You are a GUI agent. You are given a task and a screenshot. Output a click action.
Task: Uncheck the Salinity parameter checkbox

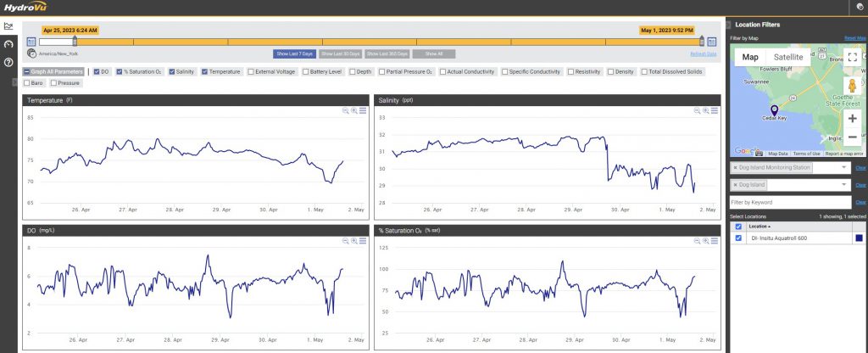tap(172, 71)
